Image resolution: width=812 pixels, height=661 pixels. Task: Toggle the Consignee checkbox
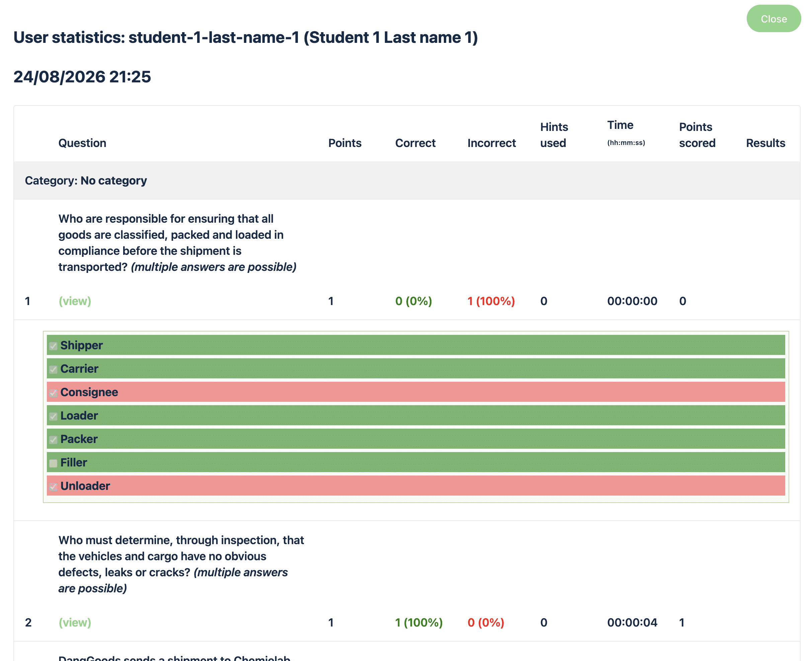pyautogui.click(x=53, y=392)
